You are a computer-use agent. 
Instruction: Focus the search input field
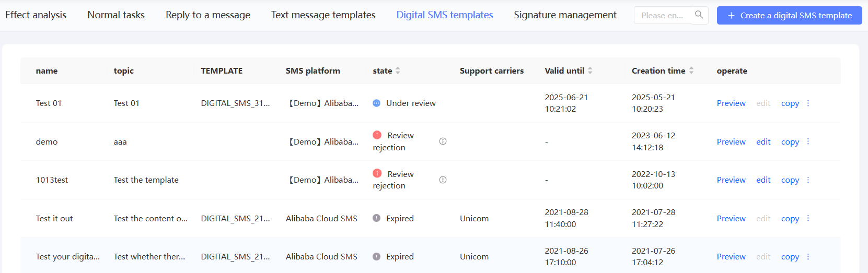point(663,15)
